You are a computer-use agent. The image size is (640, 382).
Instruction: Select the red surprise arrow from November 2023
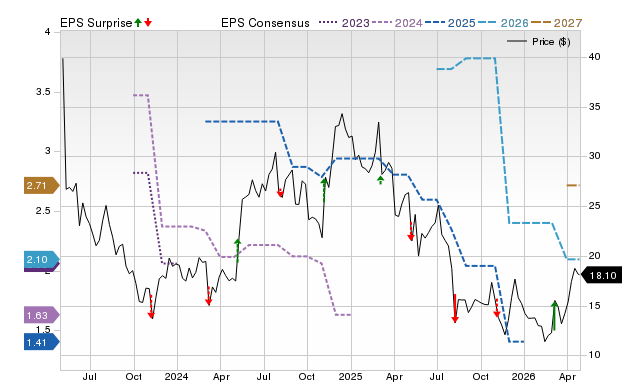[151, 306]
